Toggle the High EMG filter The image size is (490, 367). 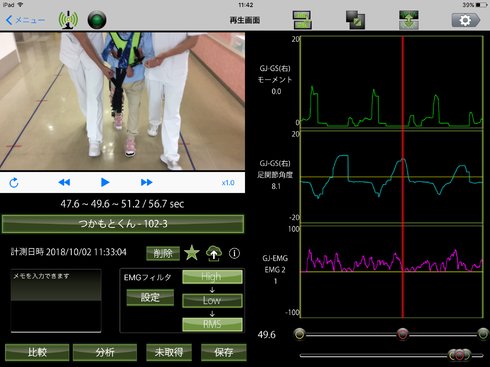tap(212, 277)
